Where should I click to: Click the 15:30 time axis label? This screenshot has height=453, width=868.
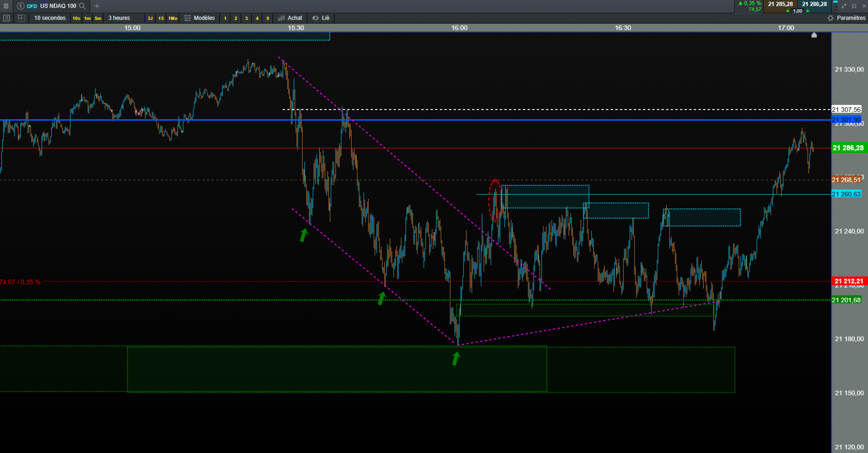(x=296, y=28)
